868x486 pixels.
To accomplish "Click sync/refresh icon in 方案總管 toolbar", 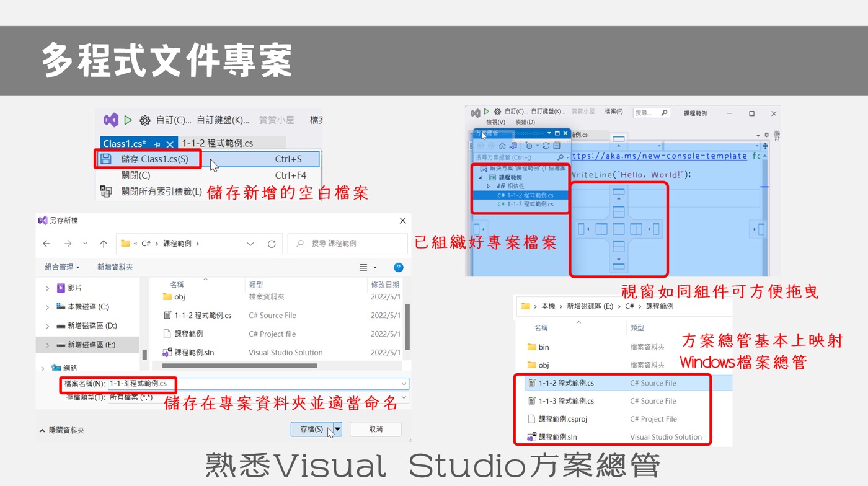I will [x=546, y=146].
